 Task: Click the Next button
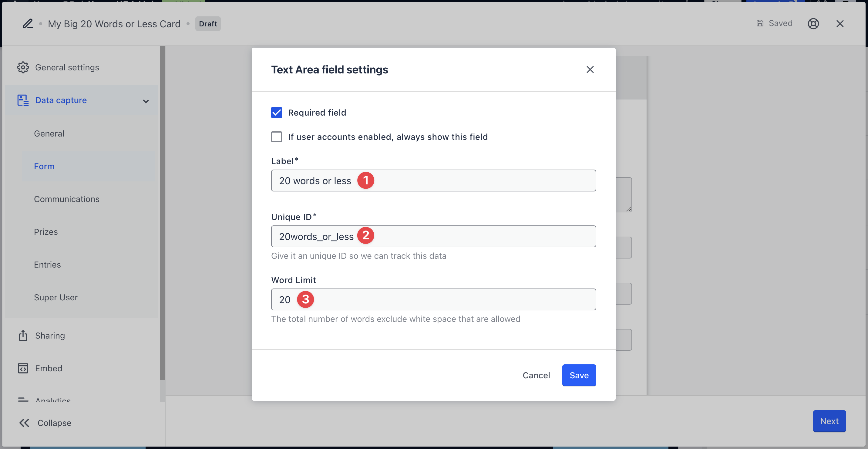click(x=829, y=421)
